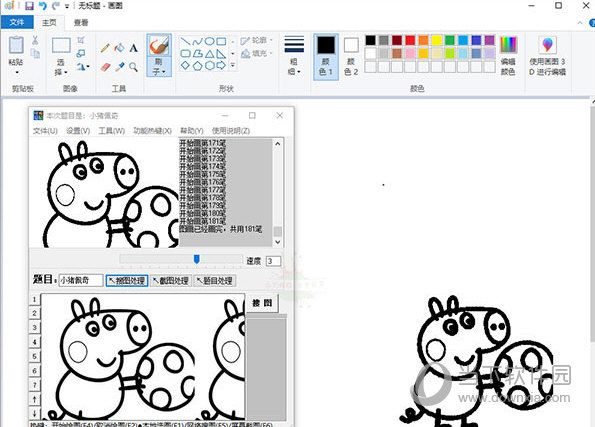595x427 pixels.
Task: Pick the red color swatch
Action: (x=410, y=40)
